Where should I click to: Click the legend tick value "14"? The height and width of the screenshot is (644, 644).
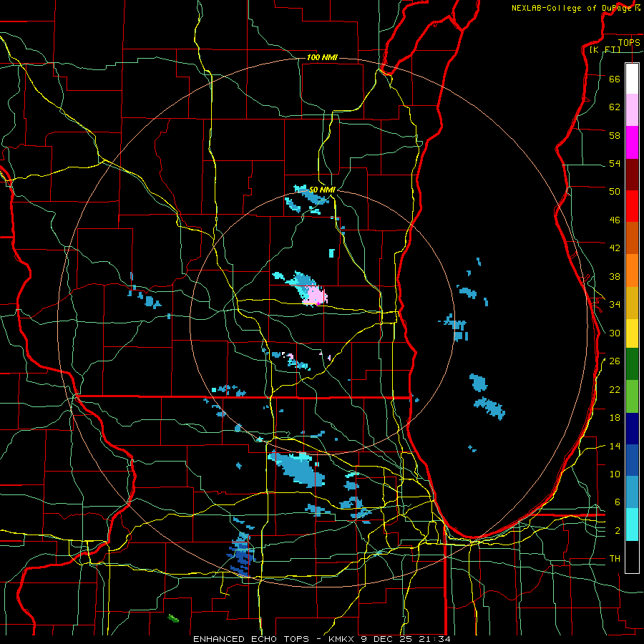615,447
